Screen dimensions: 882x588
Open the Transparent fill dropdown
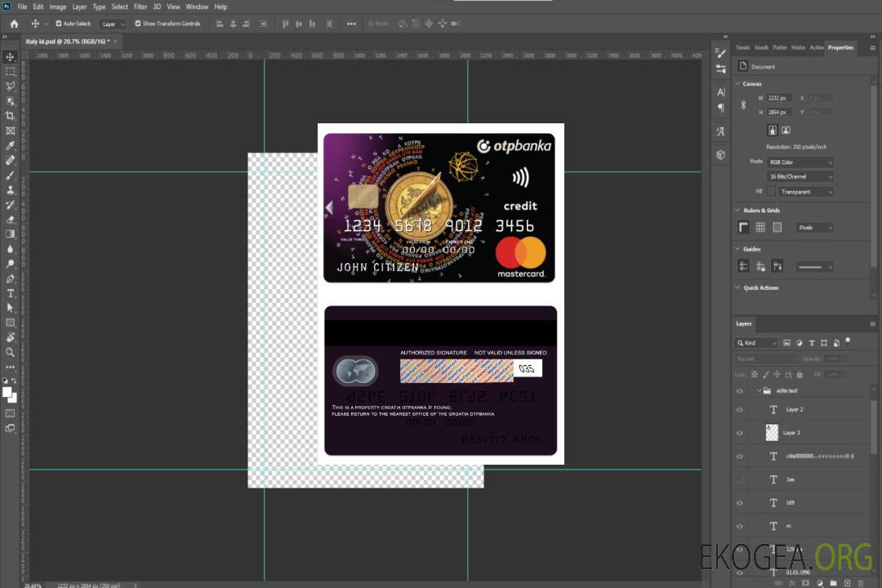coord(806,192)
